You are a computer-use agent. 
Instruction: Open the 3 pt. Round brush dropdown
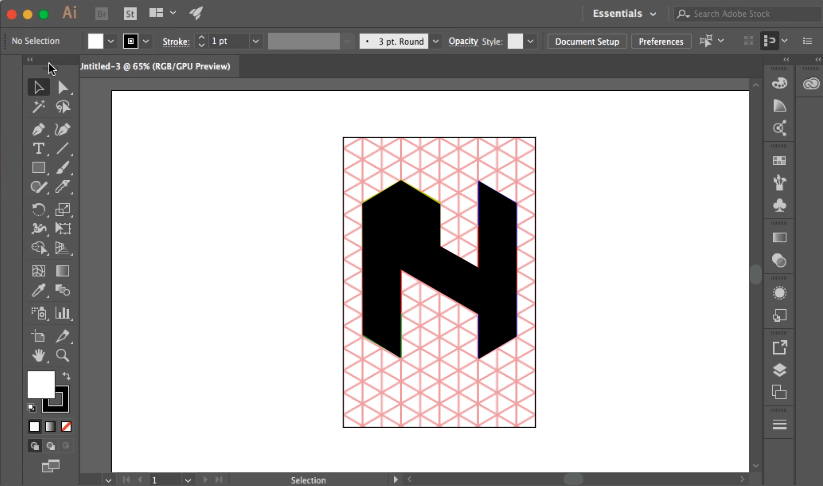(x=436, y=41)
